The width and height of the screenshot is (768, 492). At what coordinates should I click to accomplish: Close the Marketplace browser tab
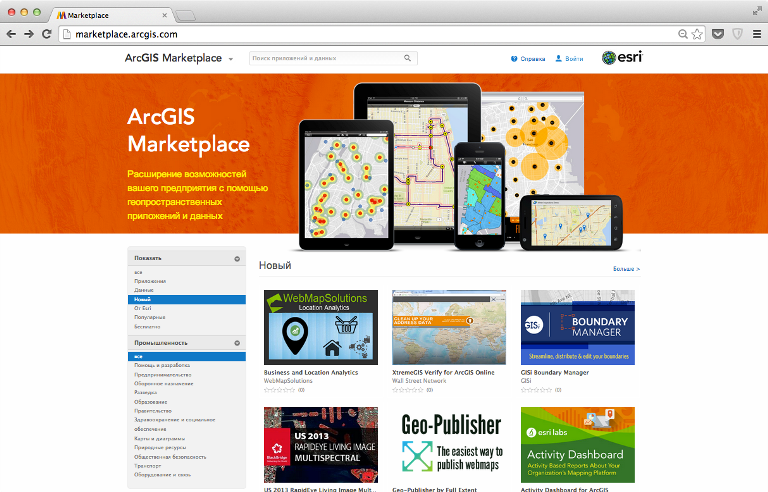(x=165, y=15)
